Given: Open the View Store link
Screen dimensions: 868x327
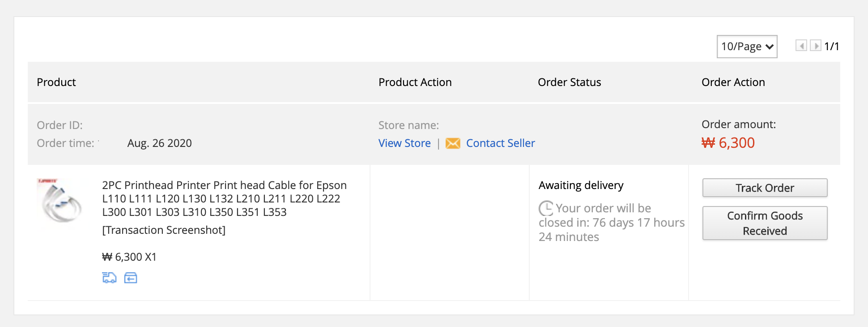Looking at the screenshot, I should pyautogui.click(x=404, y=143).
